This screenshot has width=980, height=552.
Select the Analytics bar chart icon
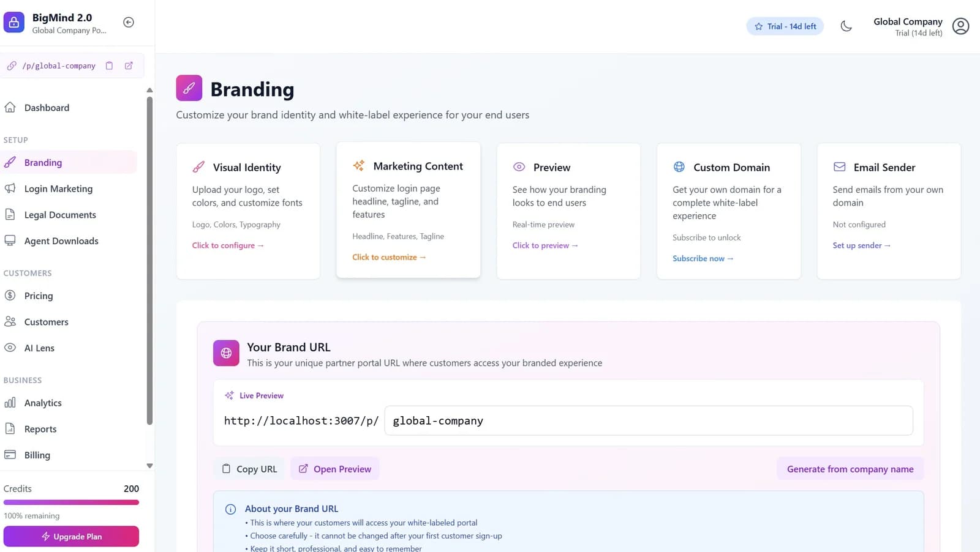point(10,403)
